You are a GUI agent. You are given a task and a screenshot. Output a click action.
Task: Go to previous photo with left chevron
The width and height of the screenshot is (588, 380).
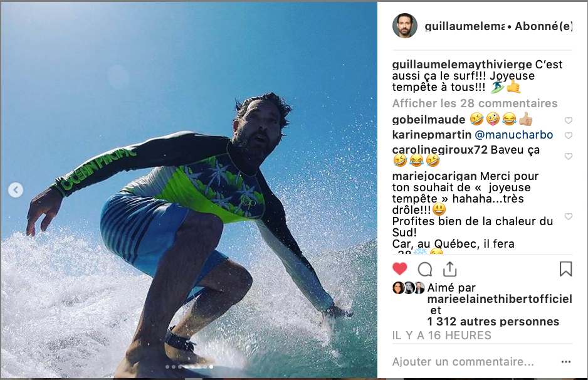pos(16,190)
